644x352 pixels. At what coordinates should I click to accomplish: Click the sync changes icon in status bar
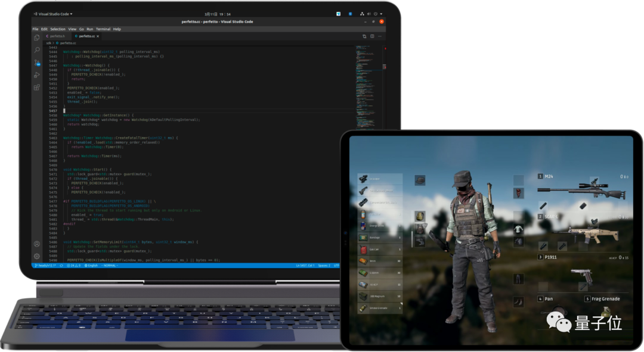(x=61, y=266)
